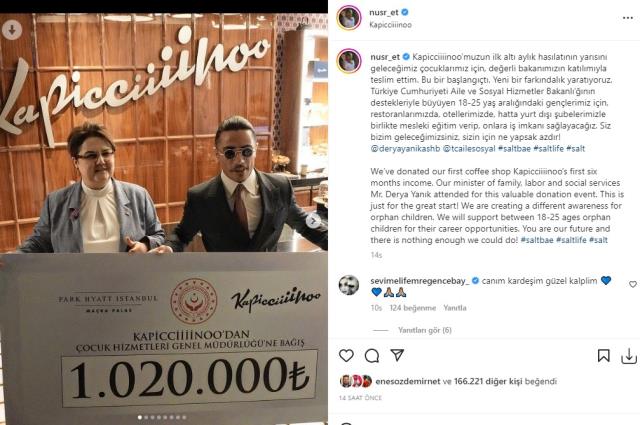640x425 pixels.
Task: Reply to comment using Yanıtla
Action: [455, 308]
